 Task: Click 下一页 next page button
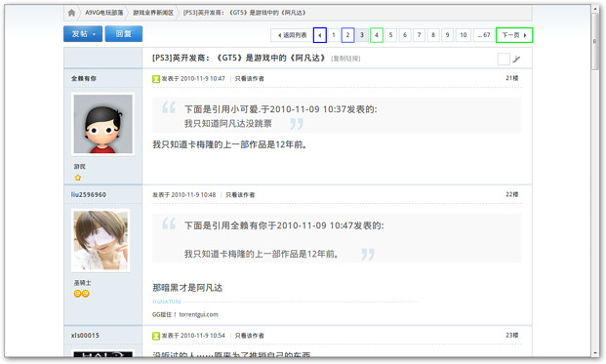(x=514, y=35)
